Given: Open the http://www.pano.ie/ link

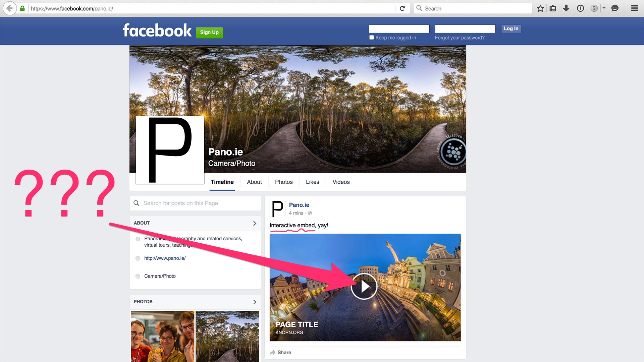Looking at the screenshot, I should click(x=165, y=258).
